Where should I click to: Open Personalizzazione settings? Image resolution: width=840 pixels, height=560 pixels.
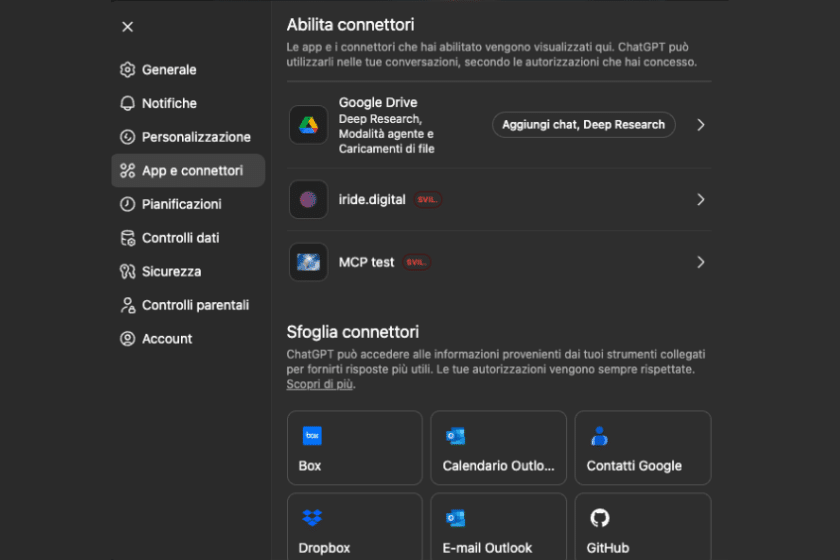tap(195, 137)
